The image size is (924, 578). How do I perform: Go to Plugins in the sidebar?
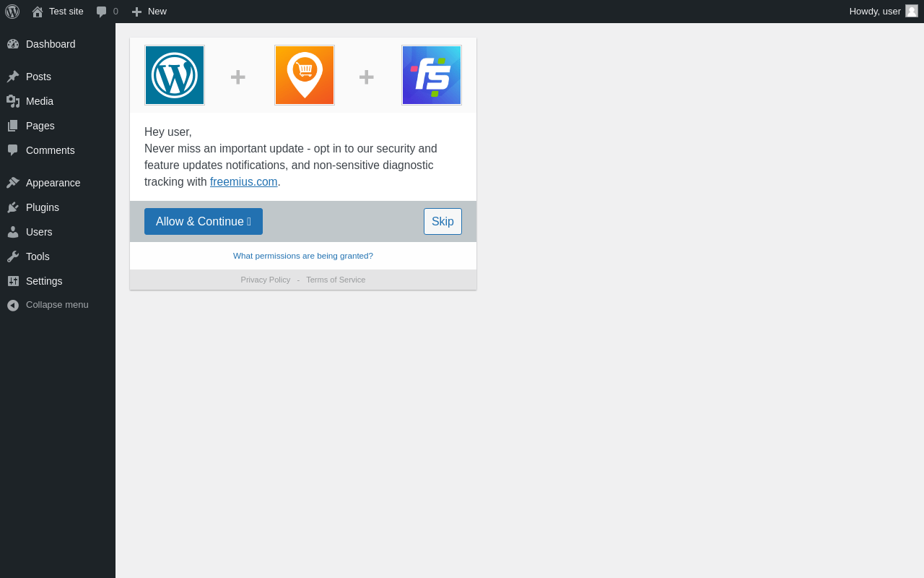(x=58, y=207)
